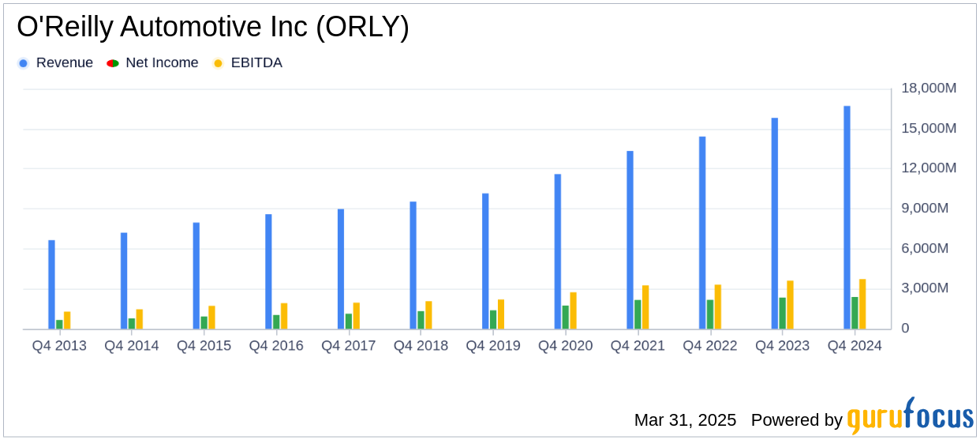Click the 18,000M y-axis label

pos(930,88)
